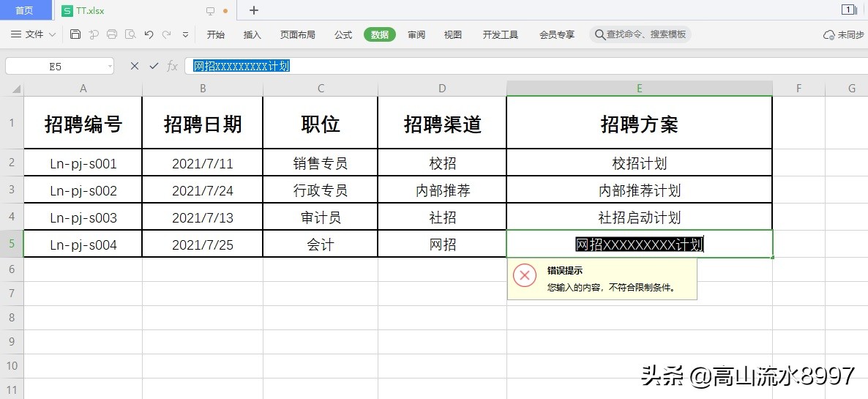Select the column E header
The width and height of the screenshot is (868, 399).
pos(639,89)
